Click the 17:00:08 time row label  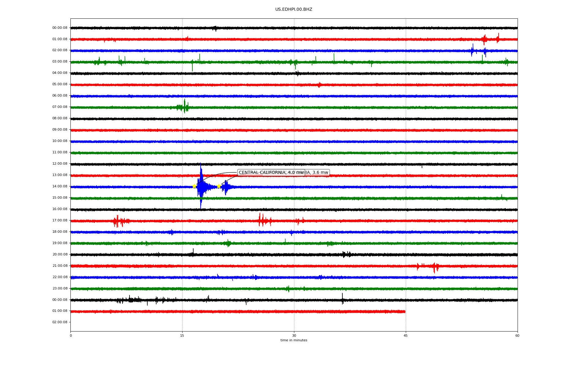tap(60, 220)
